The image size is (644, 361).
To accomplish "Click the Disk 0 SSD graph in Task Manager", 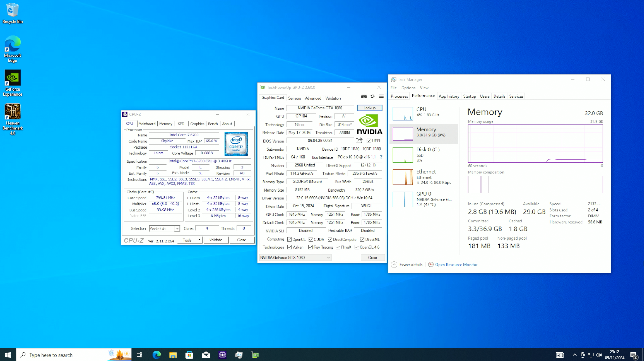I will coord(402,155).
